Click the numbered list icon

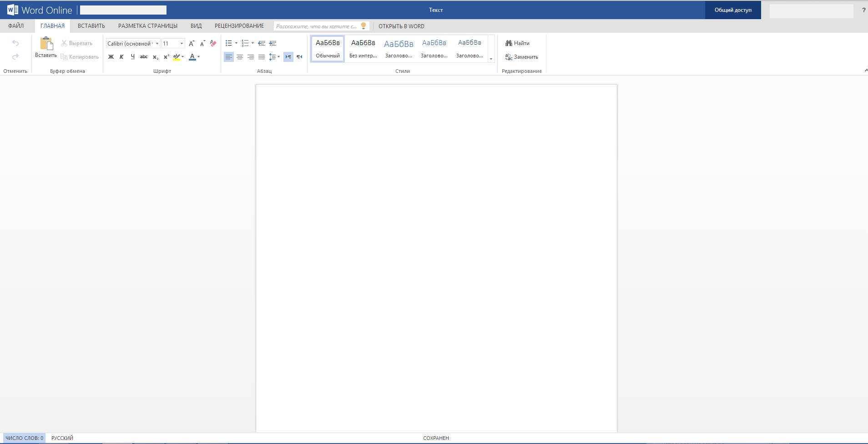point(245,43)
